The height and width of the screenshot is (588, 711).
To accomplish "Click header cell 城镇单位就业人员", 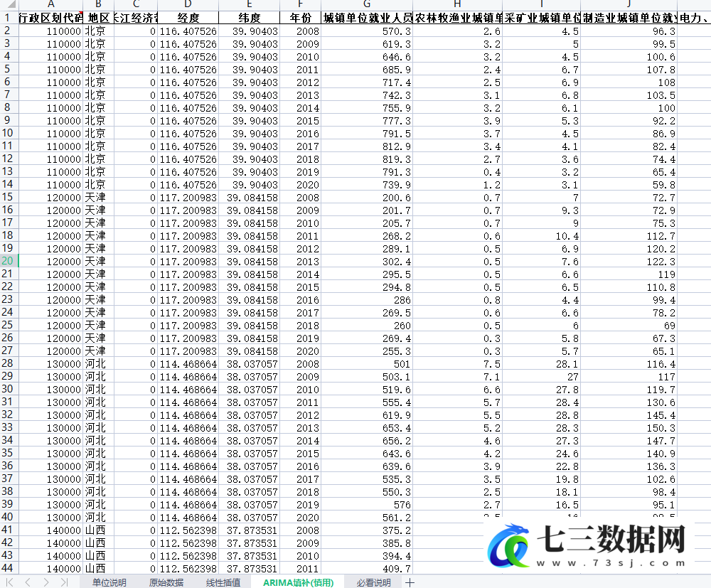I will point(367,18).
